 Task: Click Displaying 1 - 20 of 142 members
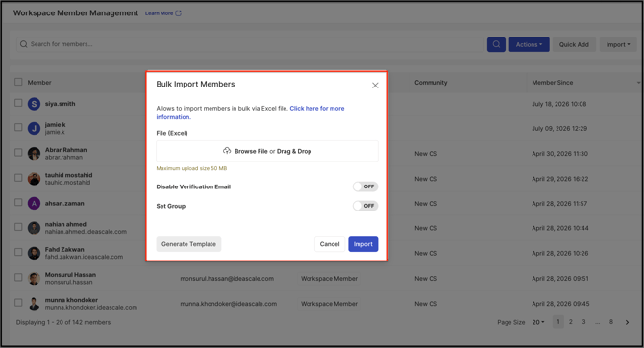click(63, 322)
